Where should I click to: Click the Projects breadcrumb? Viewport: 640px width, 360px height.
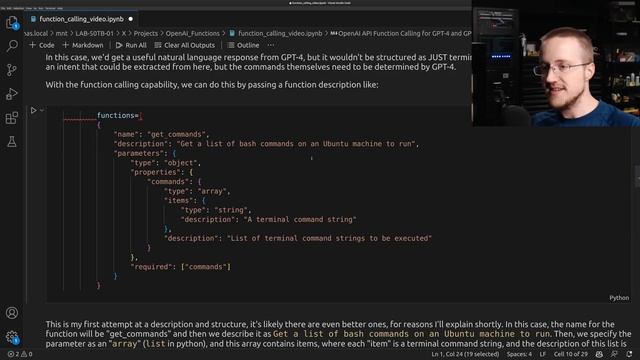click(x=145, y=33)
